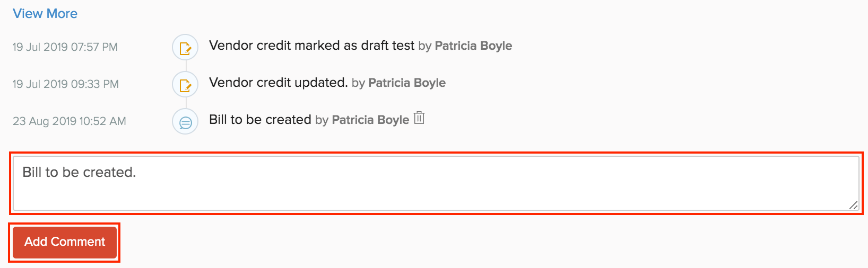Select the 19 Jul 2019 07:57 PM timestamp
868x268 pixels.
(65, 47)
